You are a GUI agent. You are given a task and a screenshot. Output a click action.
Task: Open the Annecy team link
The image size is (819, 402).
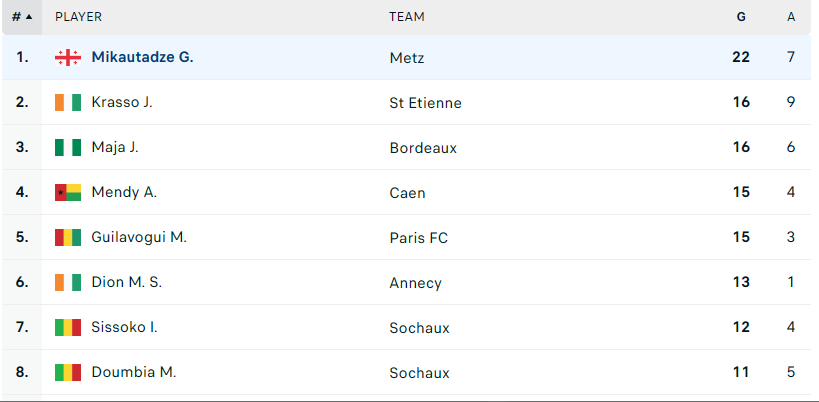click(416, 283)
